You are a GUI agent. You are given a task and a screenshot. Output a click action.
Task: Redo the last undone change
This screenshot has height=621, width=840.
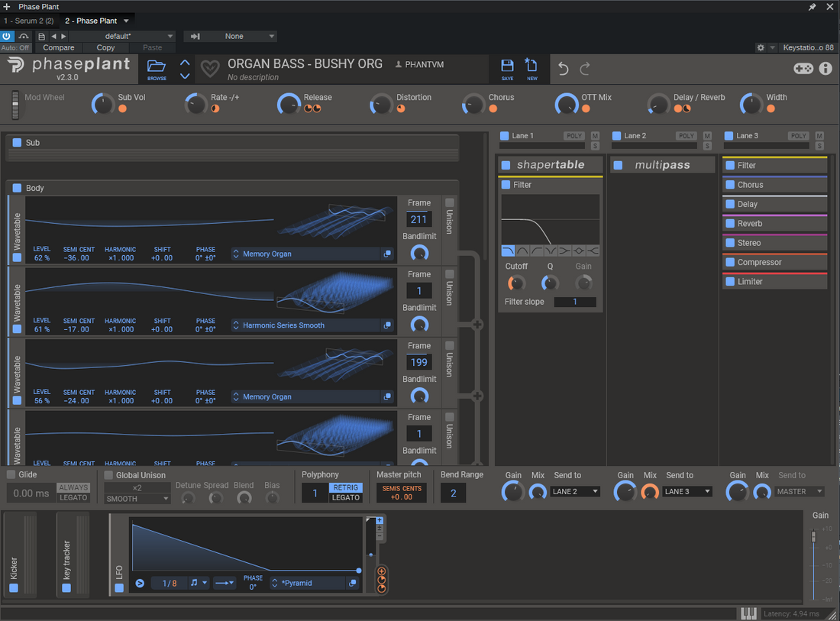pyautogui.click(x=585, y=69)
